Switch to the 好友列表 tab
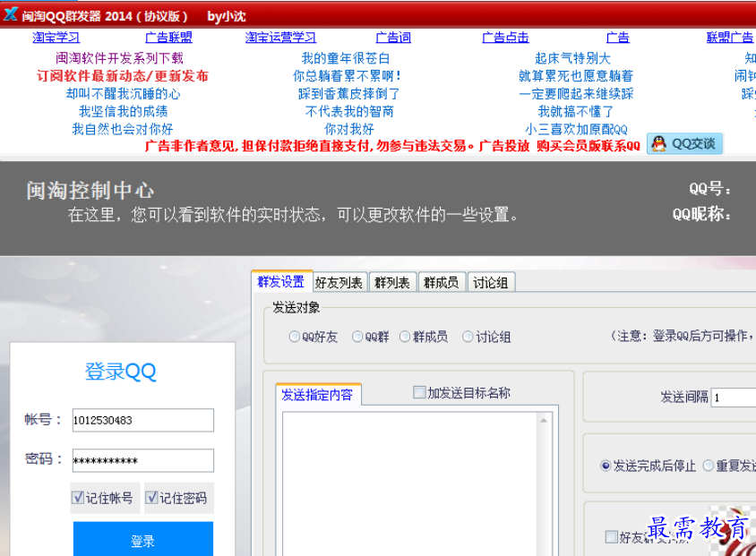 click(x=339, y=282)
